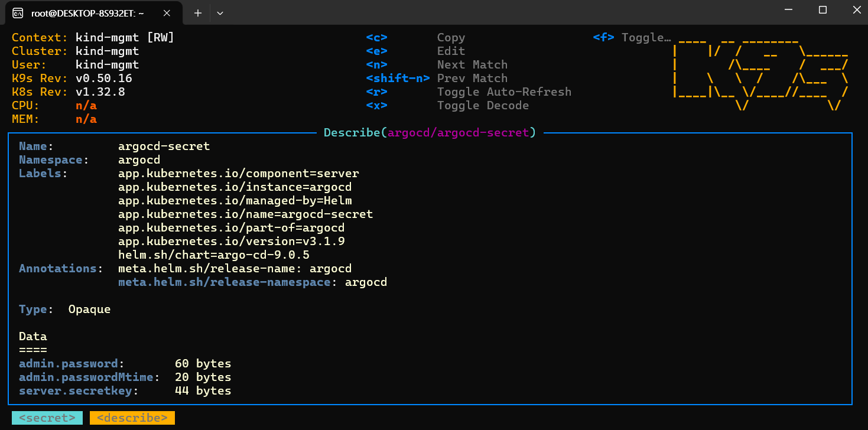Click the meta.helm.sh/release-name annotation

point(235,269)
